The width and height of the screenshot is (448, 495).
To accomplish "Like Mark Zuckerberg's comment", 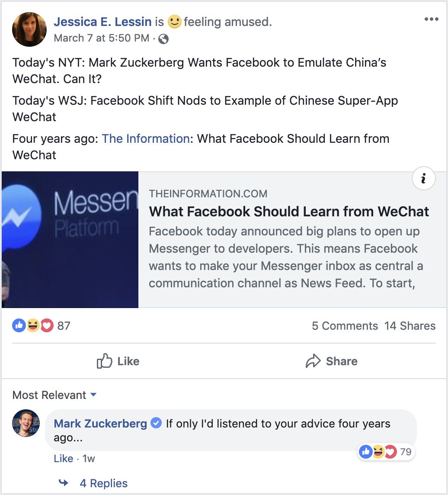I will (64, 458).
